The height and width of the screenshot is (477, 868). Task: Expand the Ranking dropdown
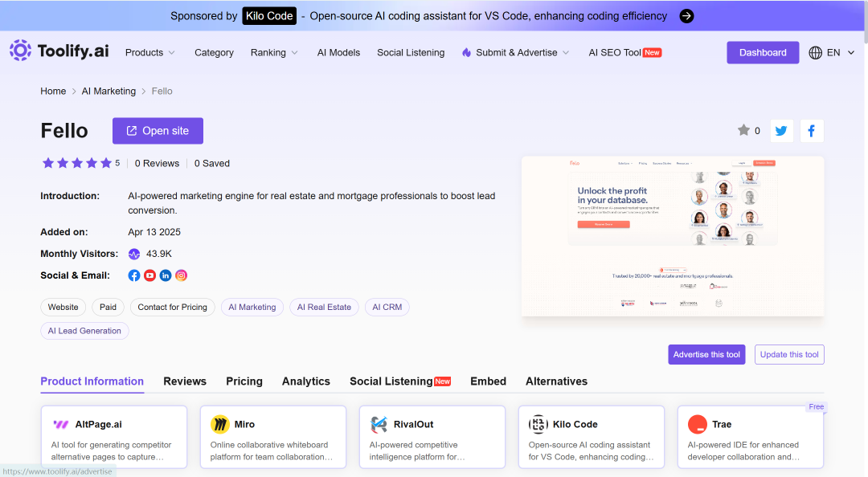(x=274, y=52)
